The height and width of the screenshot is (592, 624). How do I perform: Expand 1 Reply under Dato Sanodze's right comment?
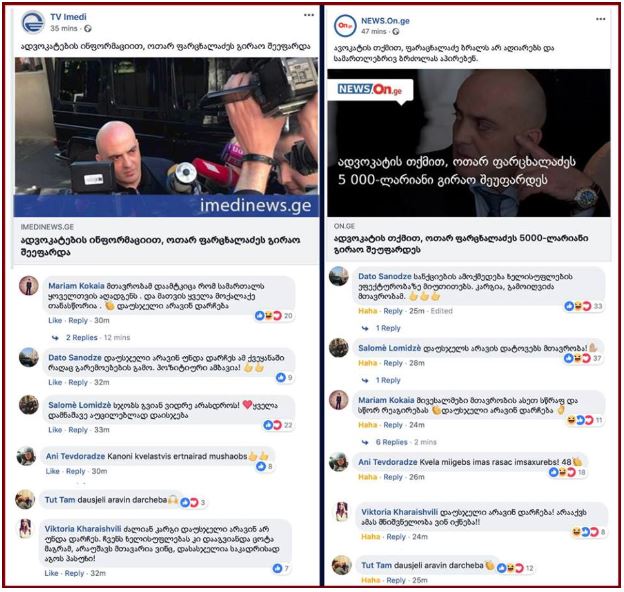pyautogui.click(x=388, y=328)
